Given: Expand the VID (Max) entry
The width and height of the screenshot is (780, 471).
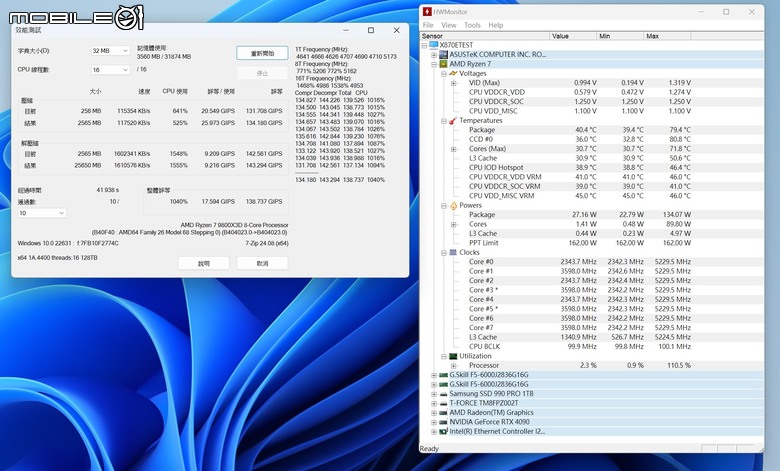Looking at the screenshot, I should (454, 83).
